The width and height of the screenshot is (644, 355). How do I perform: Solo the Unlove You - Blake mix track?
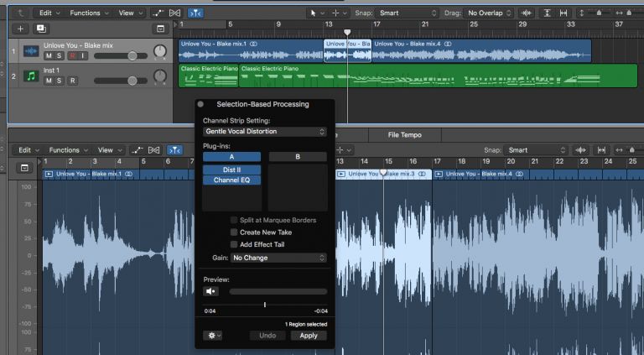pyautogui.click(x=60, y=56)
